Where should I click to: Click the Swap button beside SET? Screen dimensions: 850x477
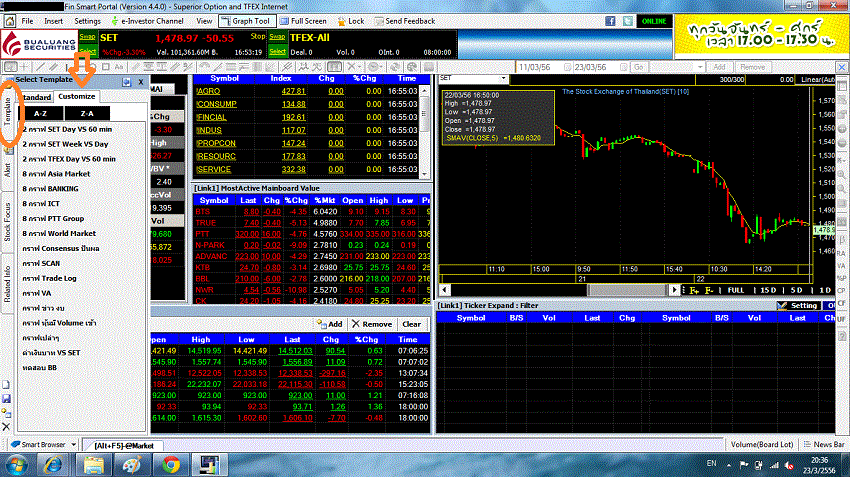(x=87, y=37)
